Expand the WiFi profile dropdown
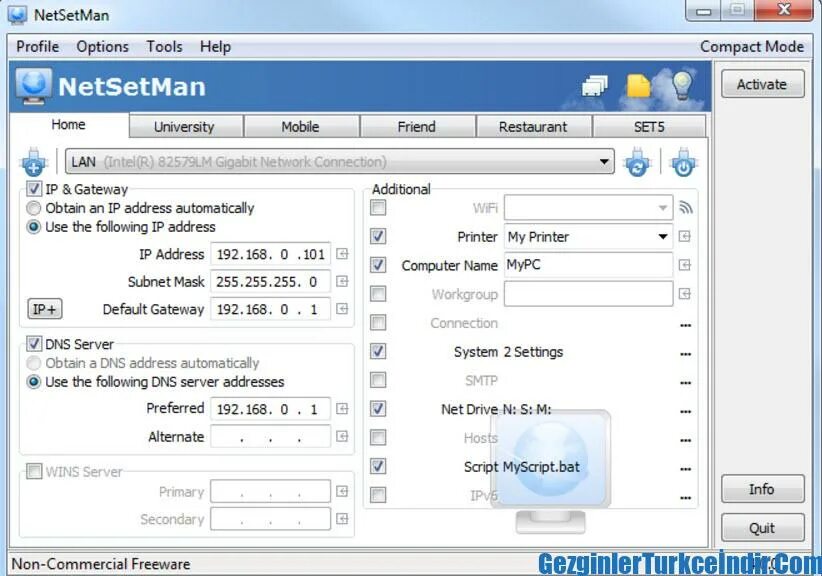The height and width of the screenshot is (576, 822). [x=663, y=208]
